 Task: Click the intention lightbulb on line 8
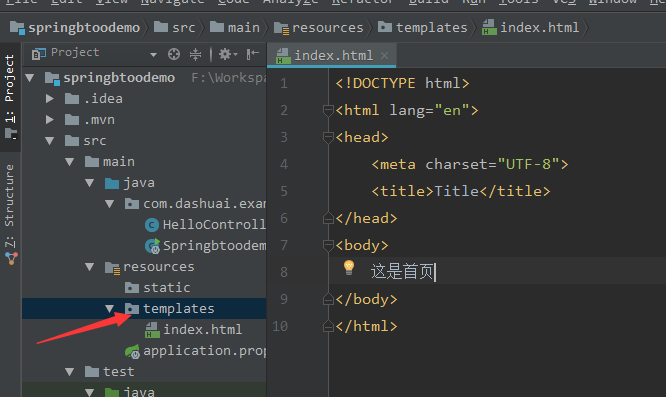click(x=349, y=267)
